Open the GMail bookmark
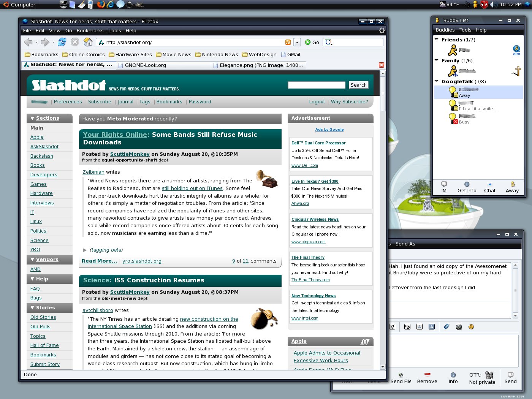 coord(291,54)
